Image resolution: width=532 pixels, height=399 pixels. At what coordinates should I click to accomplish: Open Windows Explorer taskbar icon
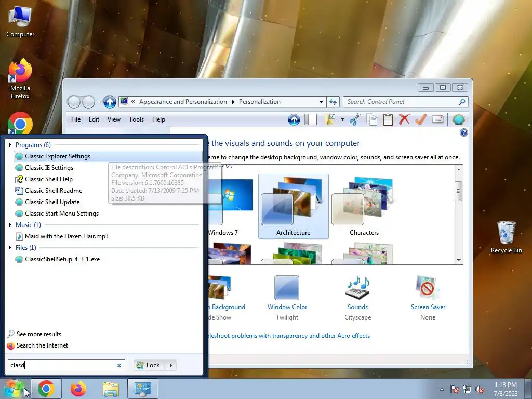111,389
